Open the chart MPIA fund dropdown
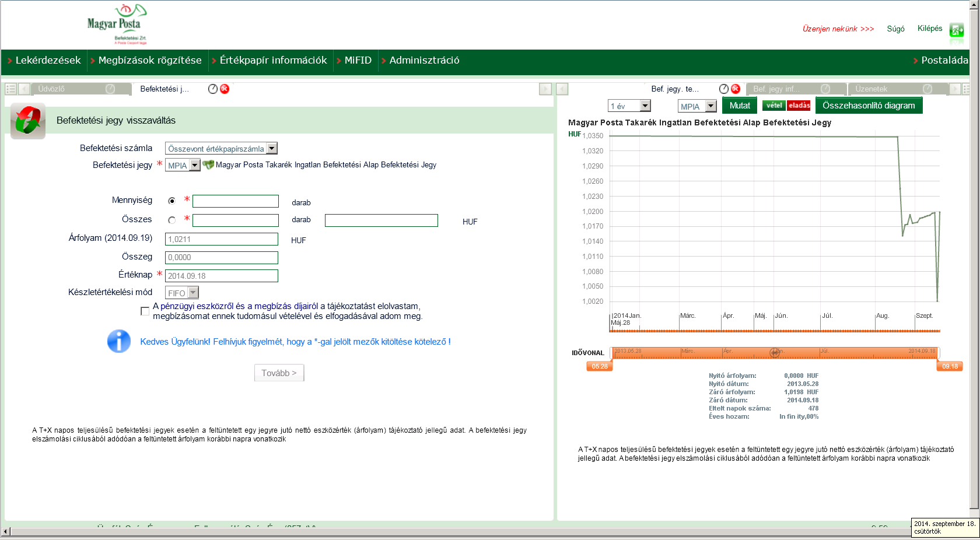 click(x=697, y=106)
